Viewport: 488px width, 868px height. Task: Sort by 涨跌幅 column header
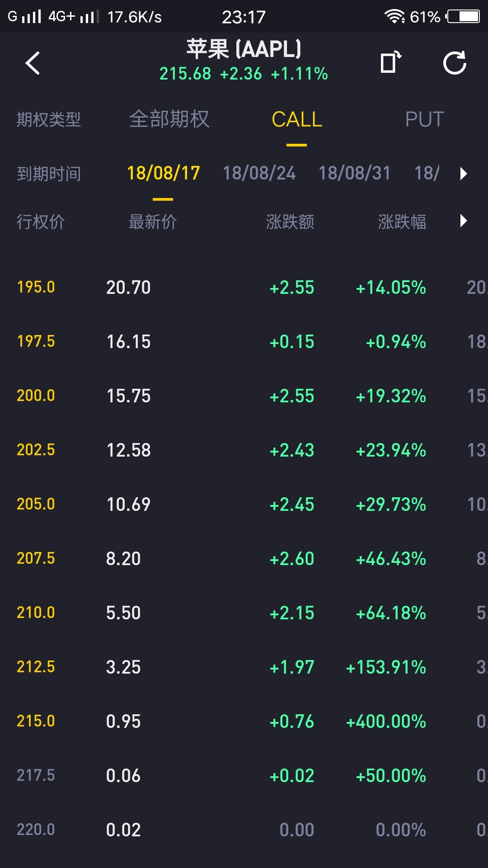pos(402,222)
